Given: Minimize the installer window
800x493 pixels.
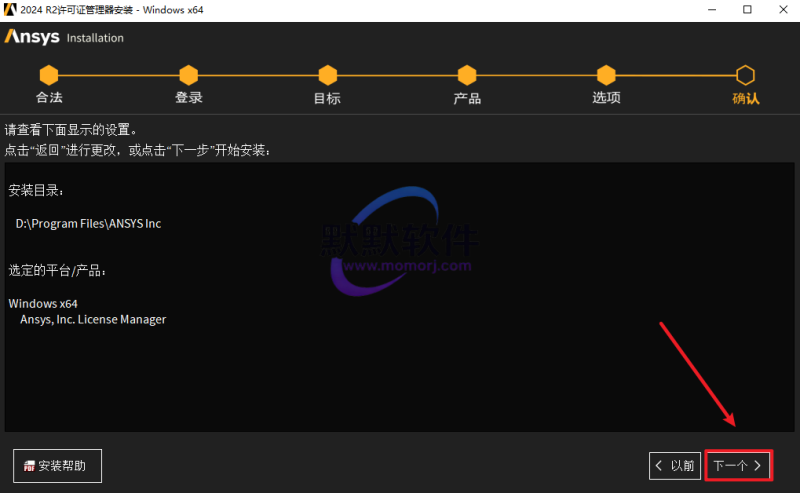Looking at the screenshot, I should coord(701,10).
